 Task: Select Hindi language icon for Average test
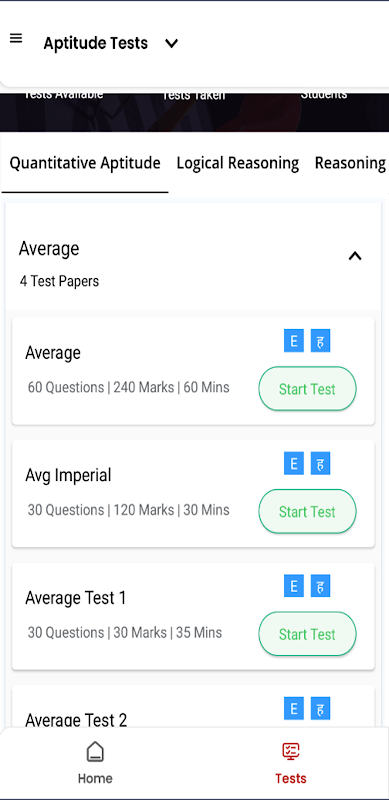(x=321, y=341)
